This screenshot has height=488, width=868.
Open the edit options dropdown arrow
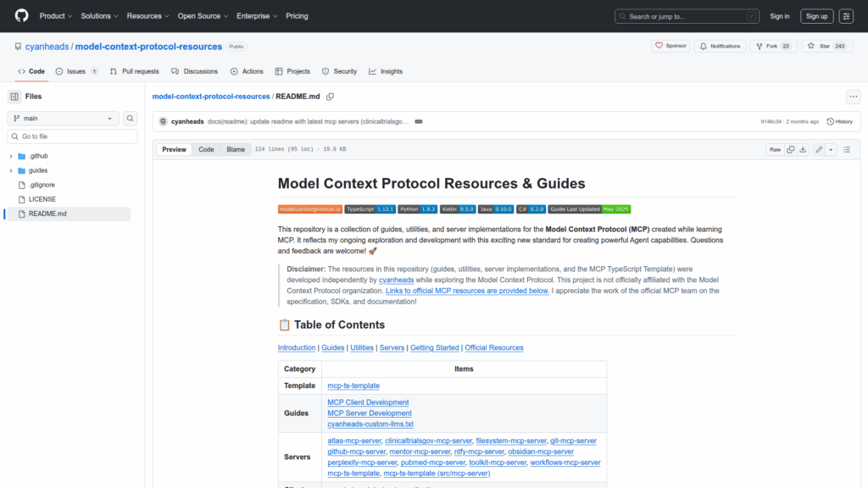tap(831, 149)
